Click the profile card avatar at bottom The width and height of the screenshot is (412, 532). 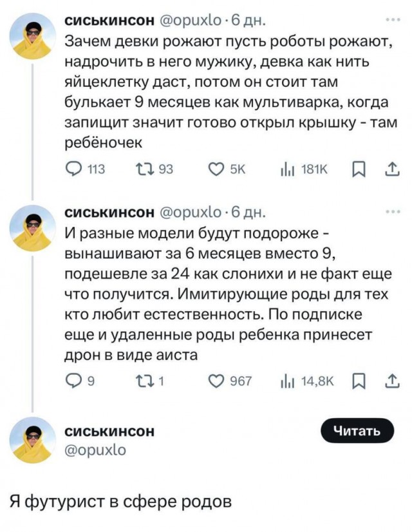point(30,437)
